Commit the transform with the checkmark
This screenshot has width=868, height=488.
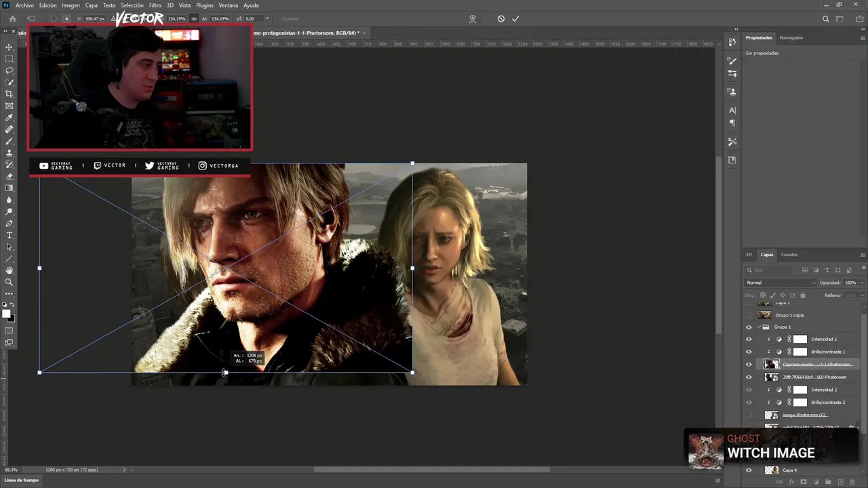[515, 19]
